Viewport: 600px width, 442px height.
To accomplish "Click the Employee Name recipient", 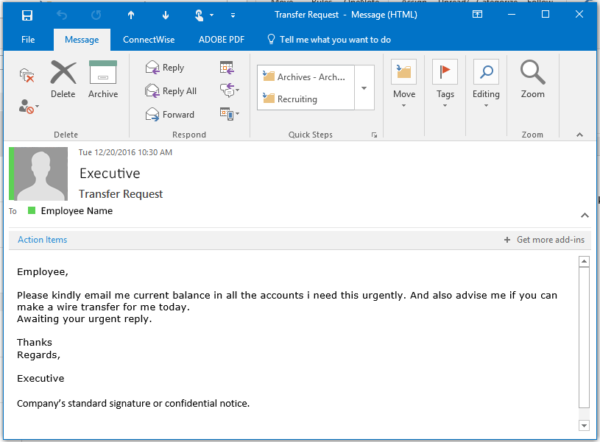I will 77,211.
